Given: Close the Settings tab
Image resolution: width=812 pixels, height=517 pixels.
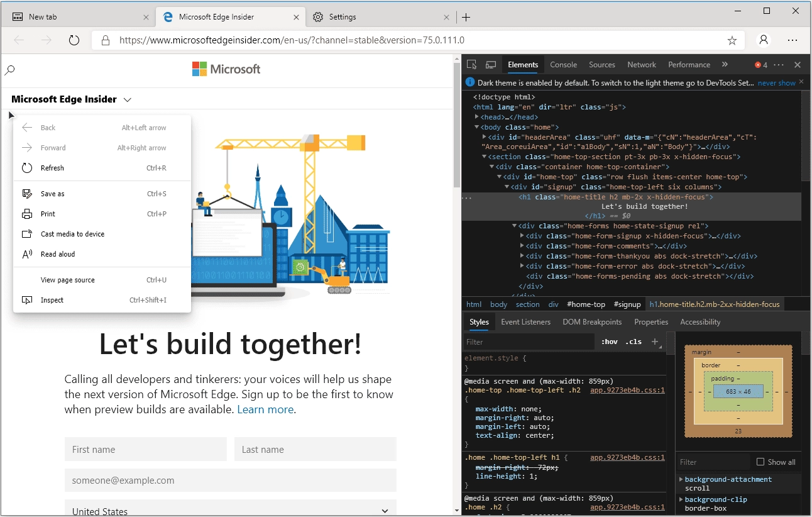Looking at the screenshot, I should (447, 17).
